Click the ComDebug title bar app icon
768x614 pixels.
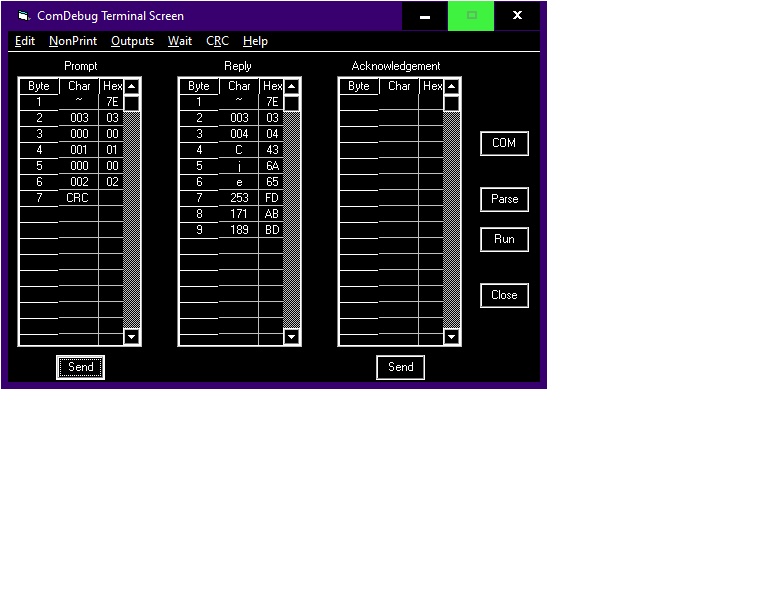point(24,16)
